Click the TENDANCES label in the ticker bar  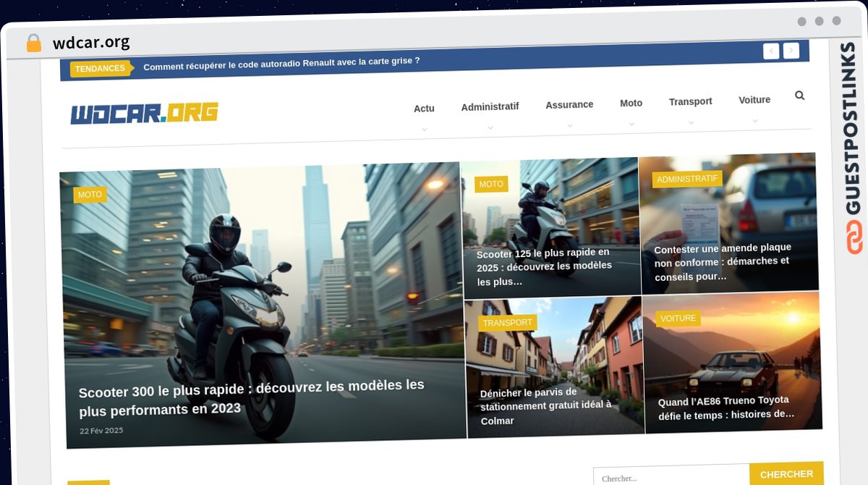(x=100, y=68)
